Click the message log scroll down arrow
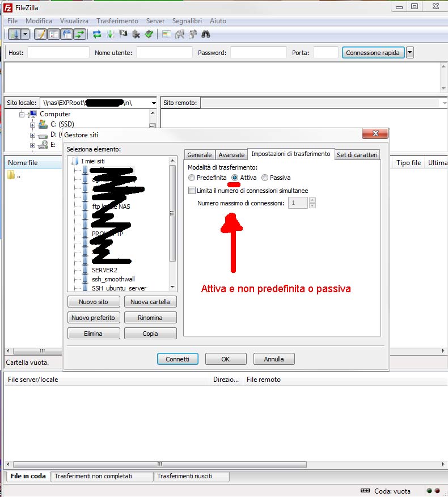Viewport: 448px width, 497px height. point(443,89)
